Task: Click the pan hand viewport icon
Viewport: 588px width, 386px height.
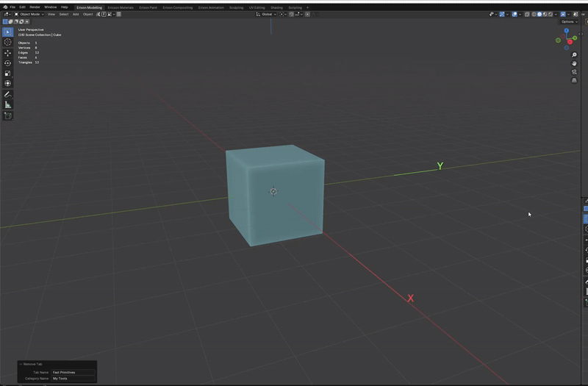Action: pos(574,63)
